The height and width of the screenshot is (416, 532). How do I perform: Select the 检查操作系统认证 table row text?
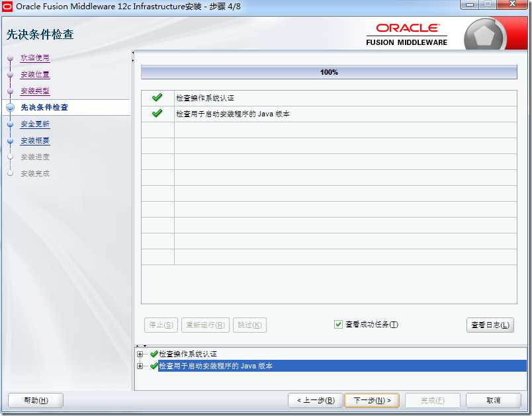(205, 98)
